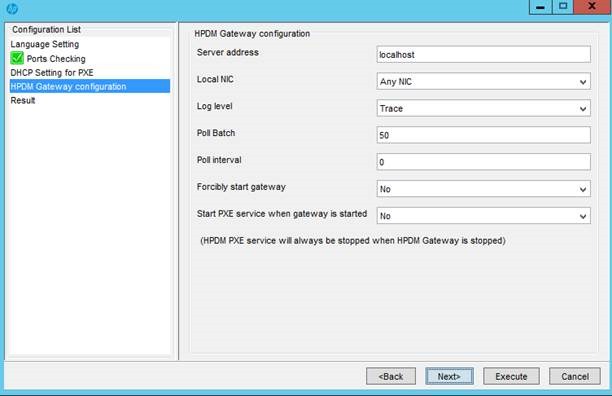
Task: Open the Local NIC dropdown
Action: coord(483,82)
